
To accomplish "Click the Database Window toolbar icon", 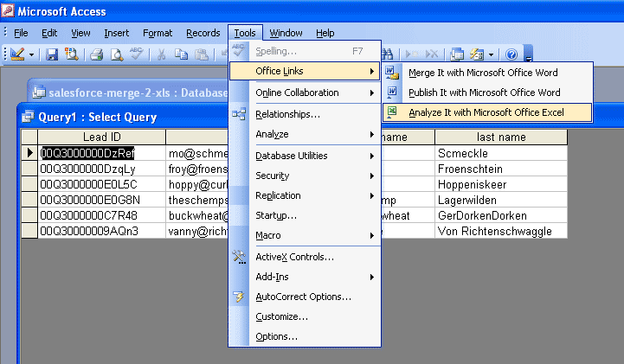I will tap(457, 54).
